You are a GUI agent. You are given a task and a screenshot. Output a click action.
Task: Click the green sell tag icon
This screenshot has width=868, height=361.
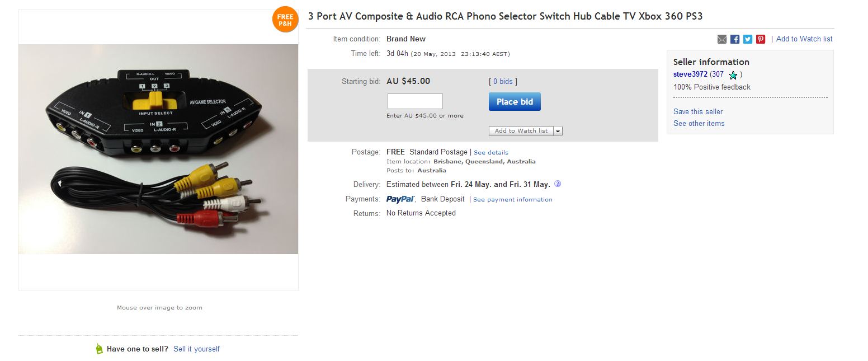point(100,349)
